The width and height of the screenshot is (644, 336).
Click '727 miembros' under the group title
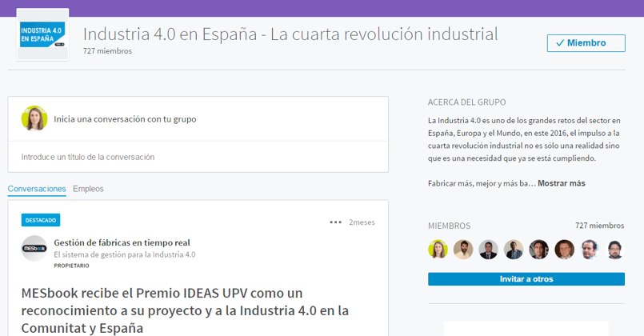(107, 51)
